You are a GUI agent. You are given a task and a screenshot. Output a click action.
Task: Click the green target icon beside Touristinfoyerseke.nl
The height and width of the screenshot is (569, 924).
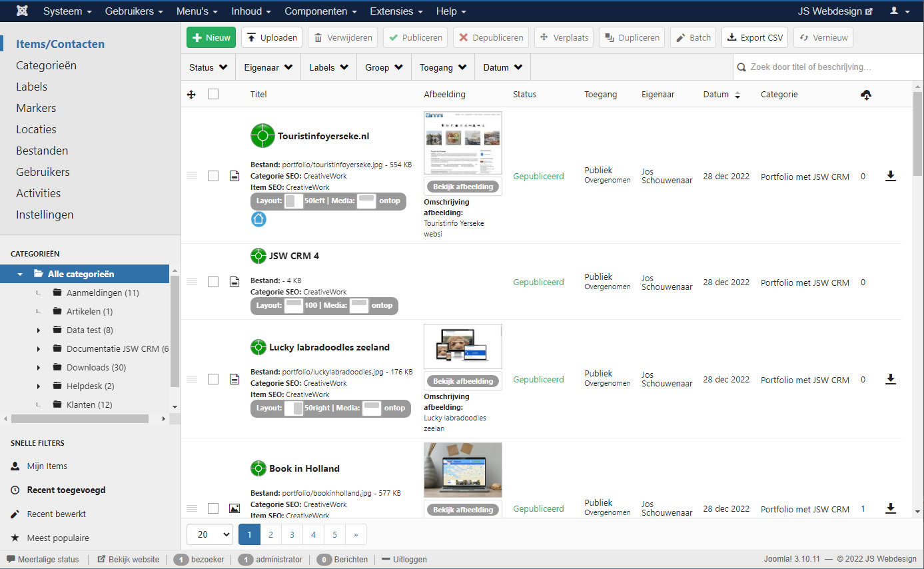[262, 136]
